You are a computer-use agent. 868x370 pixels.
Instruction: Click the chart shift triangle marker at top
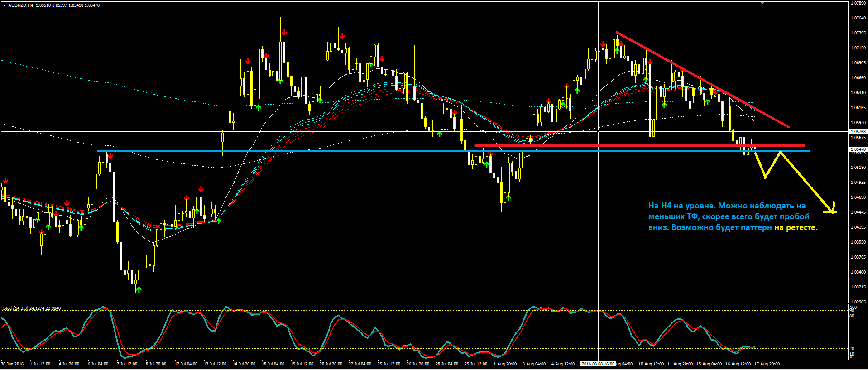pyautogui.click(x=762, y=3)
